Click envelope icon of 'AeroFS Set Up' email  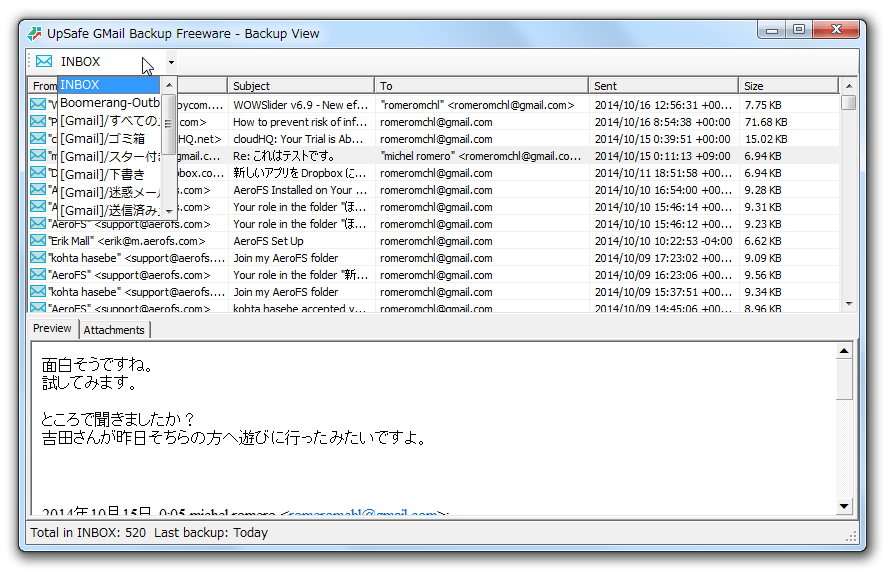[x=38, y=240]
